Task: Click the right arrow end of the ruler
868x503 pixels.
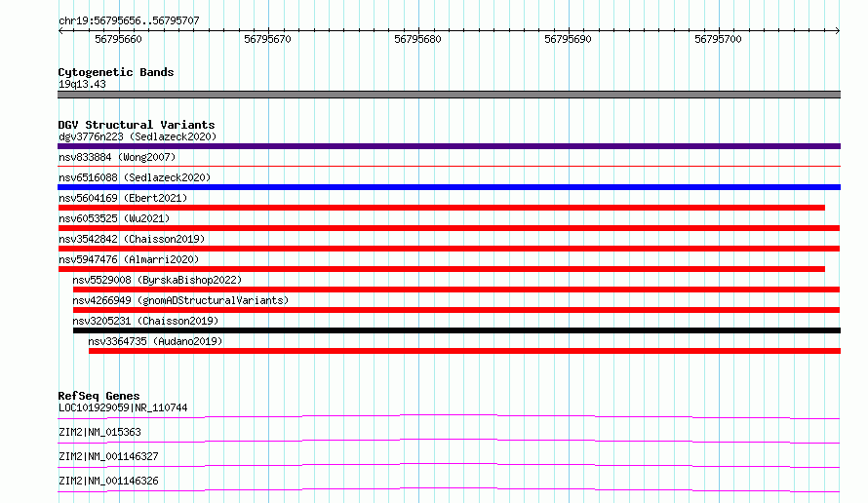Action: [x=838, y=30]
